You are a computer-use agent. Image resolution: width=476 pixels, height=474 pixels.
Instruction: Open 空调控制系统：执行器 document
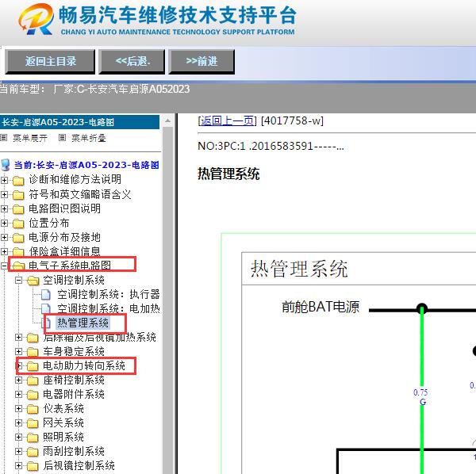(x=109, y=295)
